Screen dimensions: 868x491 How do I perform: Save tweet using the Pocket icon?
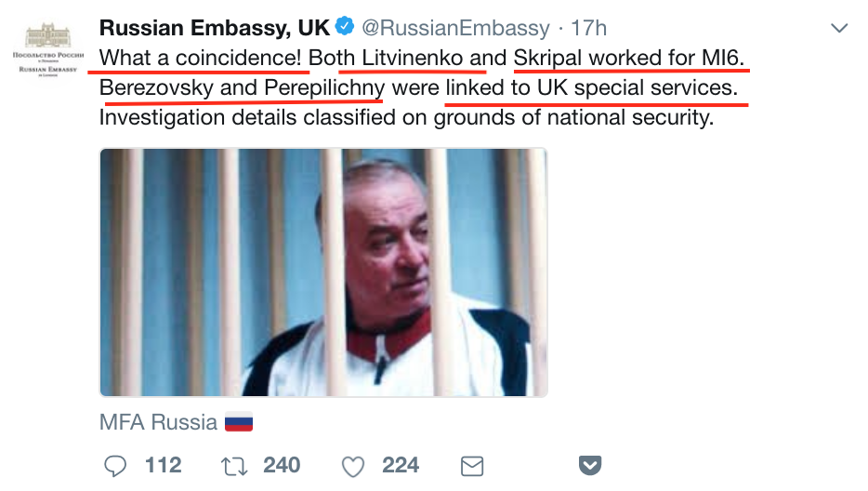coord(591,465)
